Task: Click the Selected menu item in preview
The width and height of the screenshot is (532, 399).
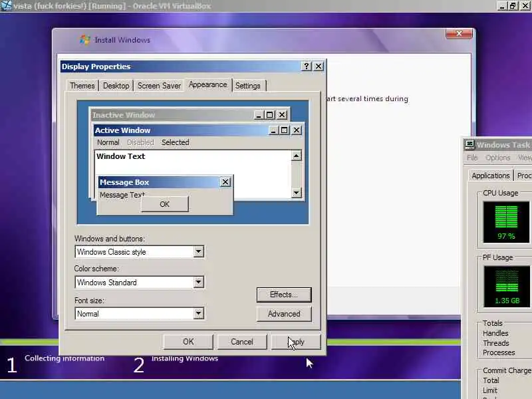Action: (x=175, y=142)
